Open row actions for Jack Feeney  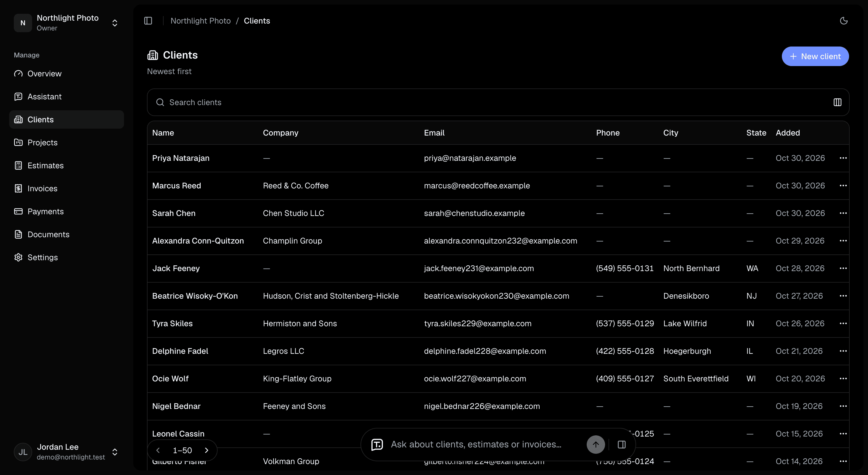[843, 268]
